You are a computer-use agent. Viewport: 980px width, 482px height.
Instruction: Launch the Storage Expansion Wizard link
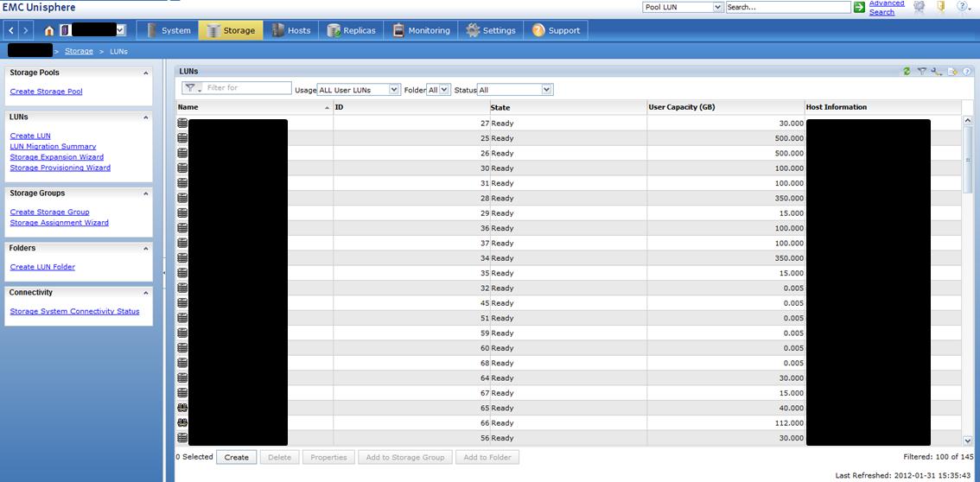coord(57,156)
